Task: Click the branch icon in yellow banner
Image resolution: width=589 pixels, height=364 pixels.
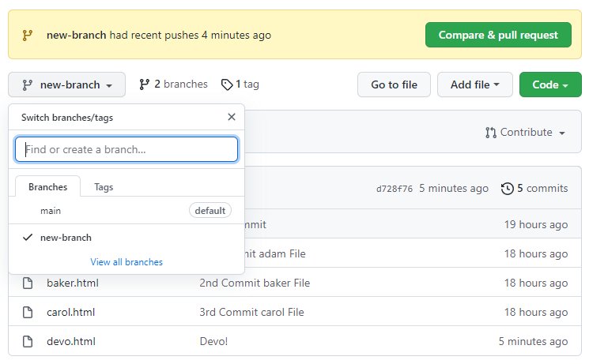Action: click(x=28, y=35)
